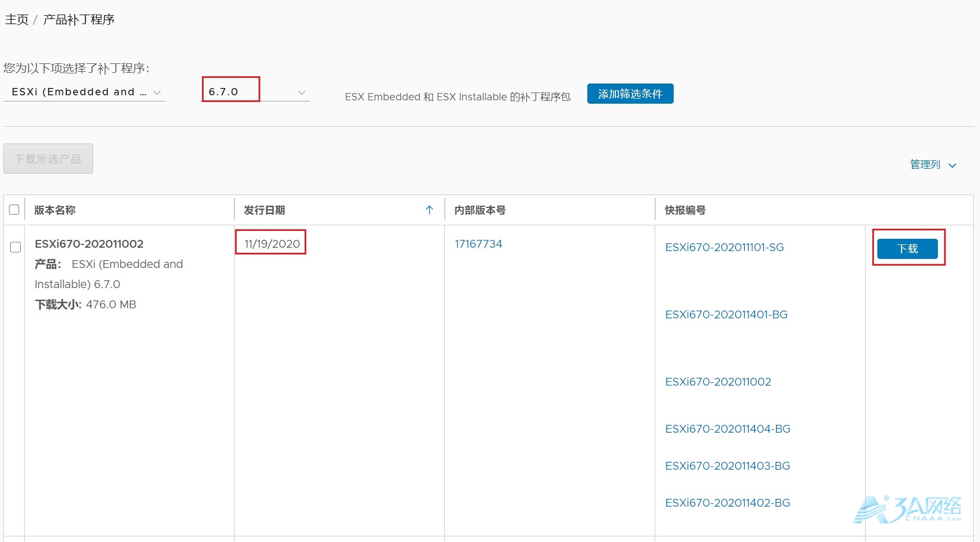Open build number 17167734 link
980x542 pixels.
pyautogui.click(x=479, y=244)
